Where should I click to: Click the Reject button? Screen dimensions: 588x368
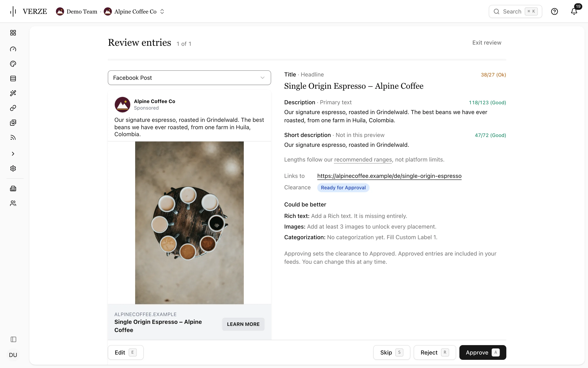pos(435,352)
